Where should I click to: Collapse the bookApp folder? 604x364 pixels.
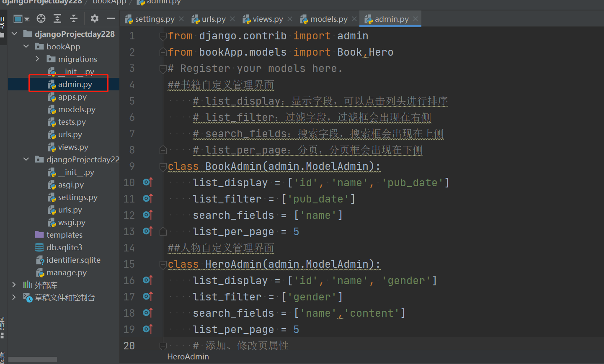[26, 46]
